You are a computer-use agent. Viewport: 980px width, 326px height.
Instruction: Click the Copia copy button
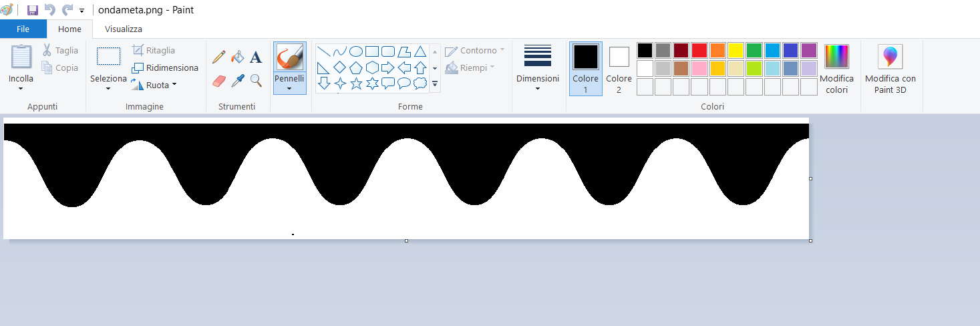pos(59,67)
